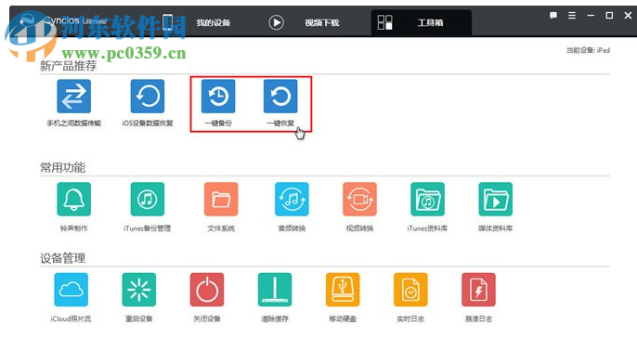637x364 pixels.
Task: Click the toolbox grid icon
Action: (384, 22)
